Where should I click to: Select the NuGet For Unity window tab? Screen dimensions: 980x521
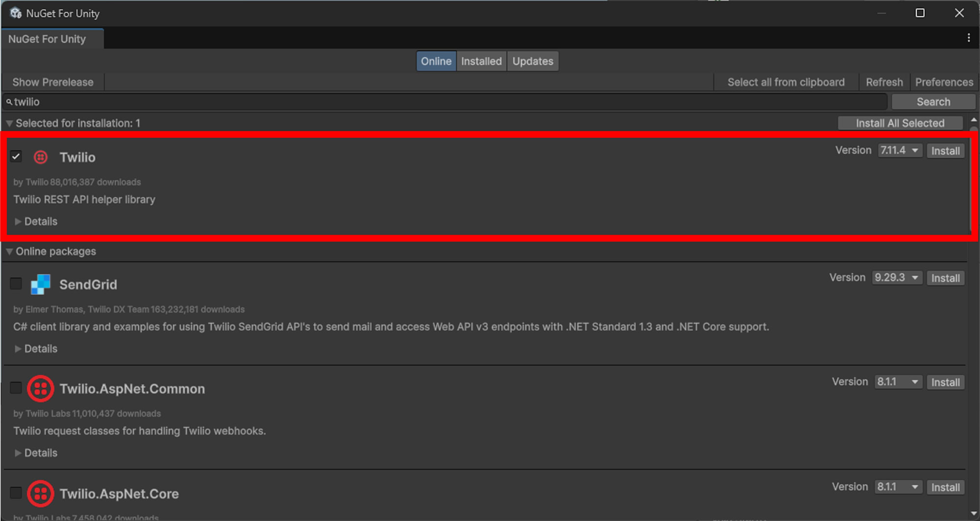point(52,39)
